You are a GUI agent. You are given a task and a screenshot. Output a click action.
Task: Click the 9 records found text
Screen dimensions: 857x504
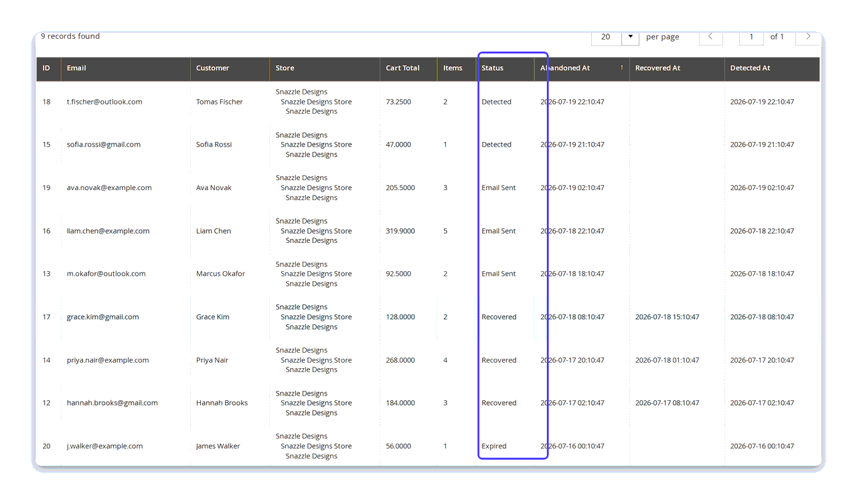point(70,36)
